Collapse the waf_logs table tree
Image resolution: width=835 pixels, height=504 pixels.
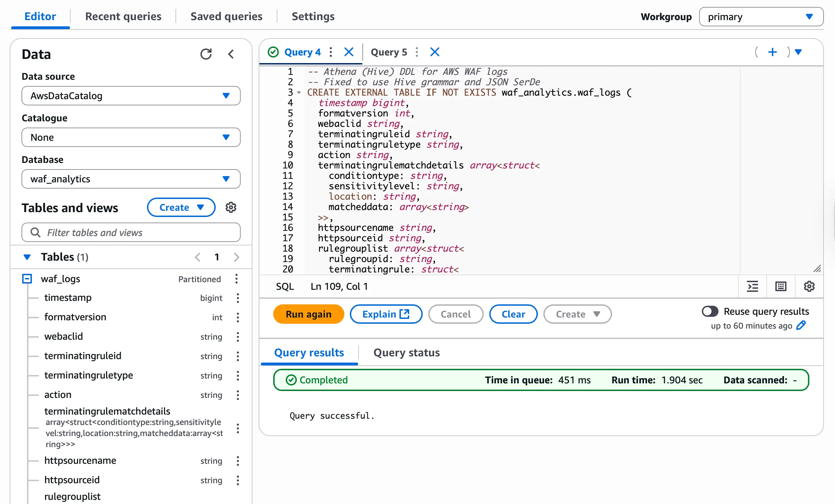click(27, 279)
